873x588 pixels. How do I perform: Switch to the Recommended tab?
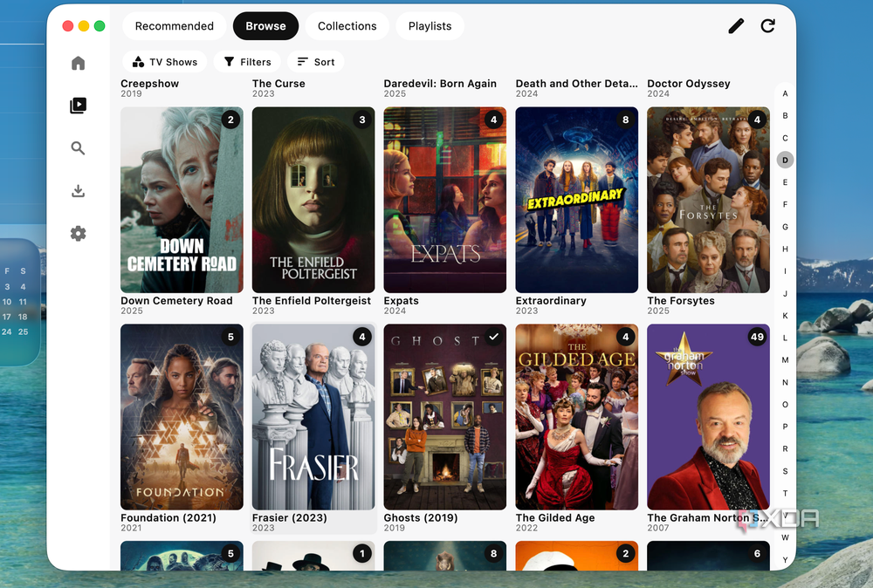pos(175,26)
